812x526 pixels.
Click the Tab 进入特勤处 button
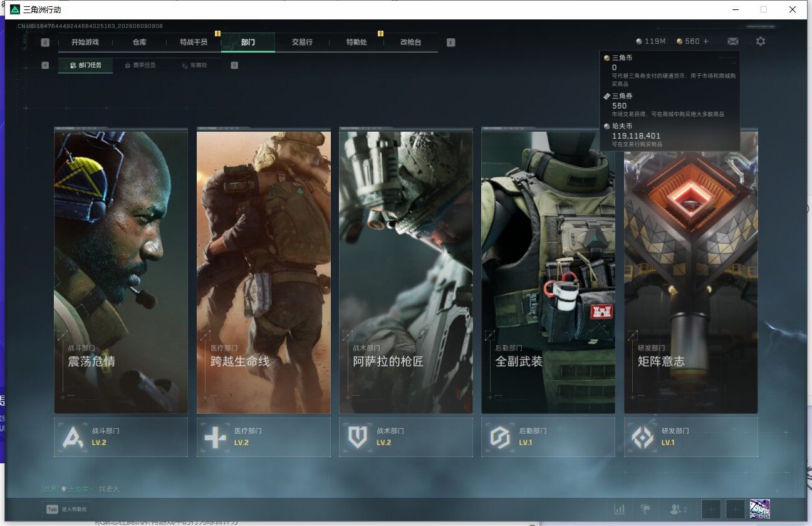(x=67, y=510)
